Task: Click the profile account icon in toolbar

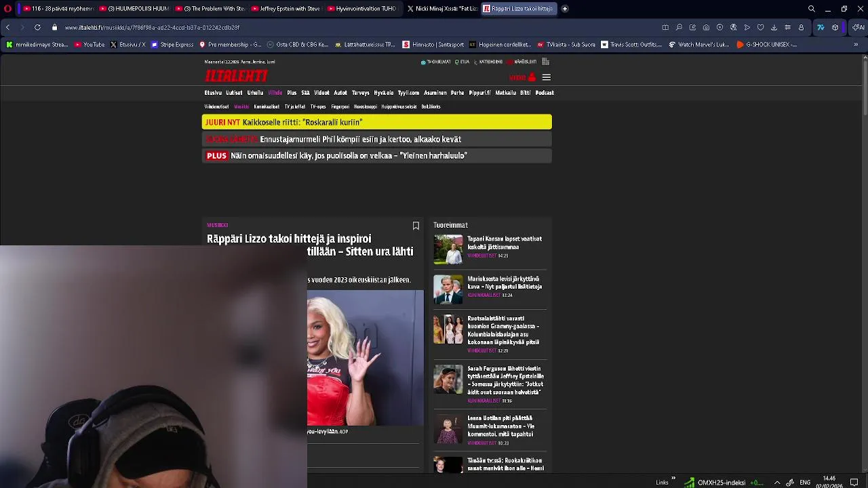Action: tap(801, 27)
